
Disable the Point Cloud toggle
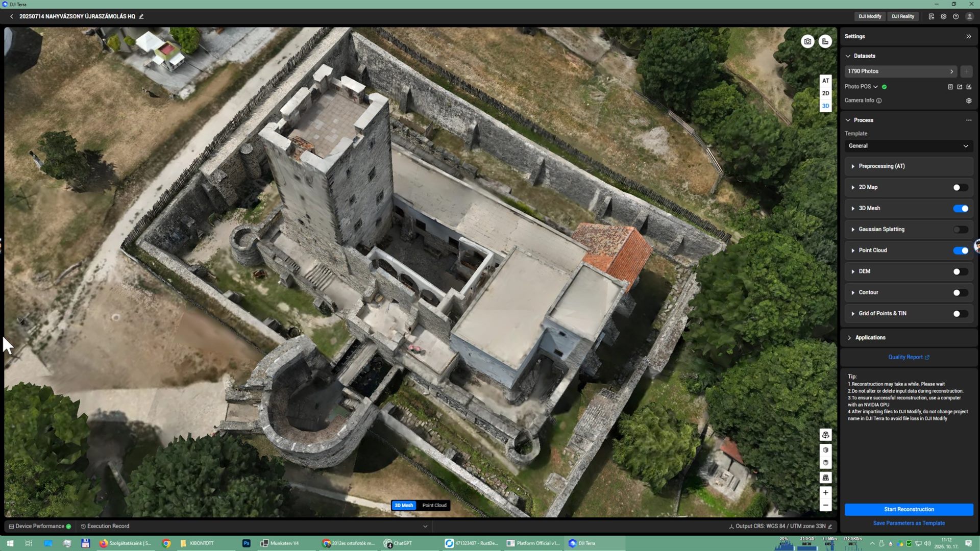pyautogui.click(x=960, y=251)
